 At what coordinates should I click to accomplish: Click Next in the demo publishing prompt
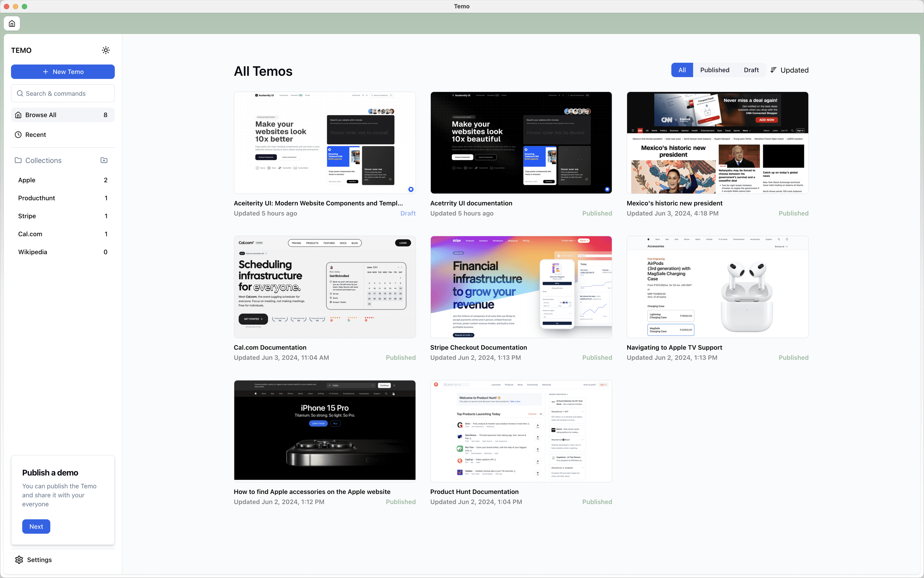[35, 526]
